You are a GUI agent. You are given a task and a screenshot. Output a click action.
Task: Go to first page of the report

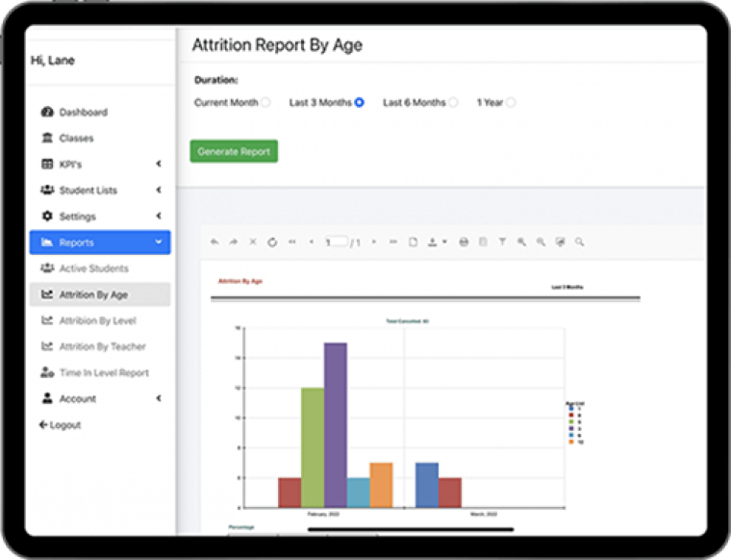pos(292,242)
